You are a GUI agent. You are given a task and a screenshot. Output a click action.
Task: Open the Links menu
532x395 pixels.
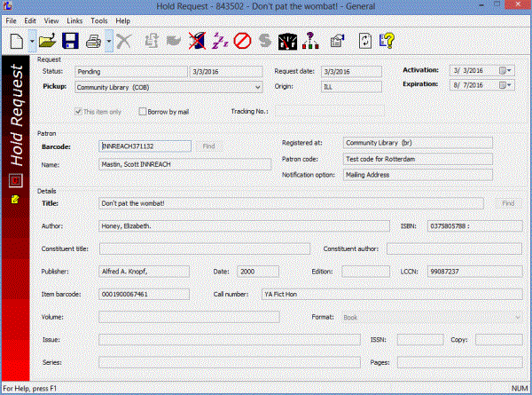tap(73, 20)
